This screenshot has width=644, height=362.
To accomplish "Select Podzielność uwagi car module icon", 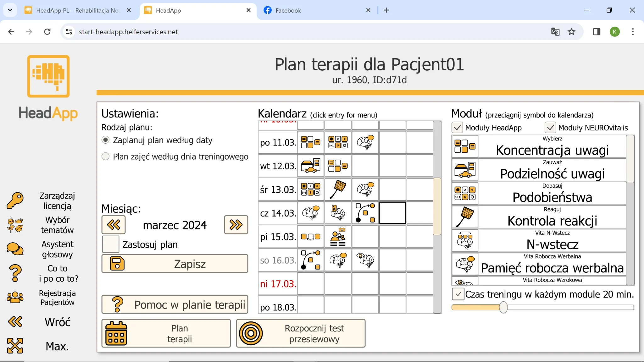I will pos(465,170).
